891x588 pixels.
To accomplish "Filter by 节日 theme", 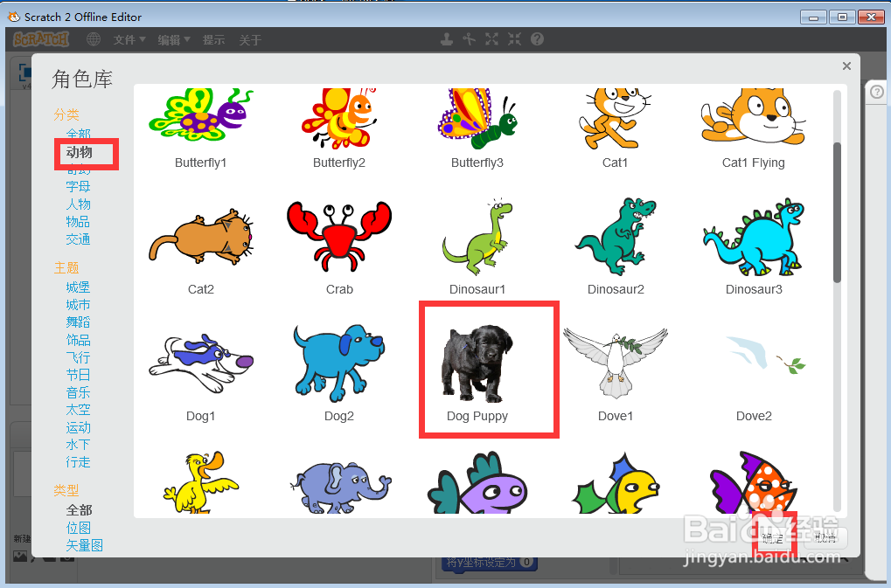I will click(x=79, y=375).
